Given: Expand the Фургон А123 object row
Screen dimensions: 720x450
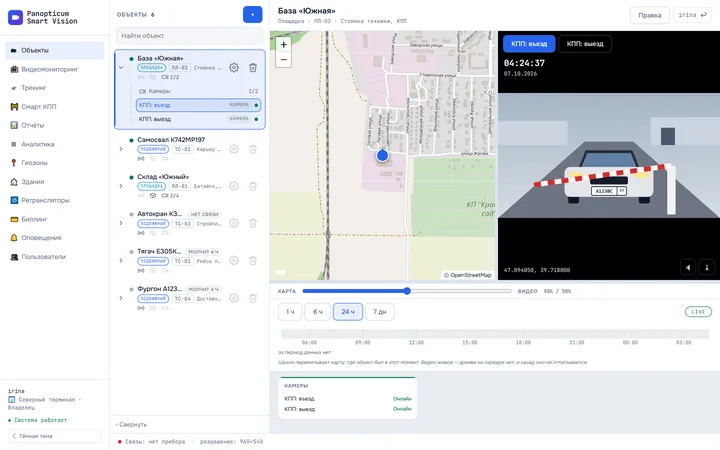Looking at the screenshot, I should (x=121, y=298).
